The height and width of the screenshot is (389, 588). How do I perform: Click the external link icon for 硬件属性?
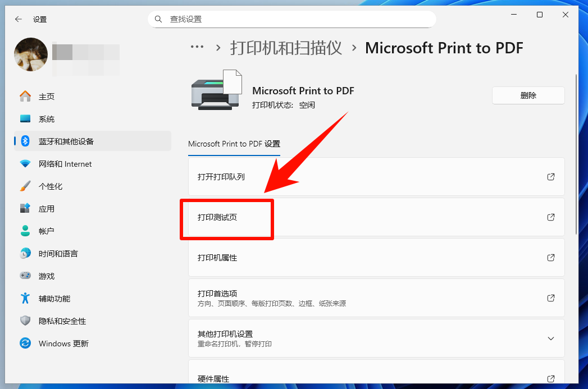click(x=550, y=378)
